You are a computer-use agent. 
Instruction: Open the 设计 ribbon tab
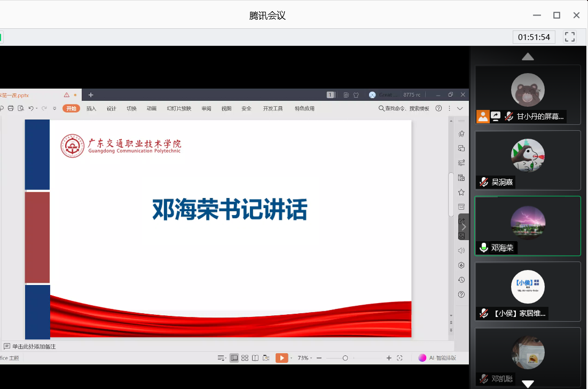[112, 108]
